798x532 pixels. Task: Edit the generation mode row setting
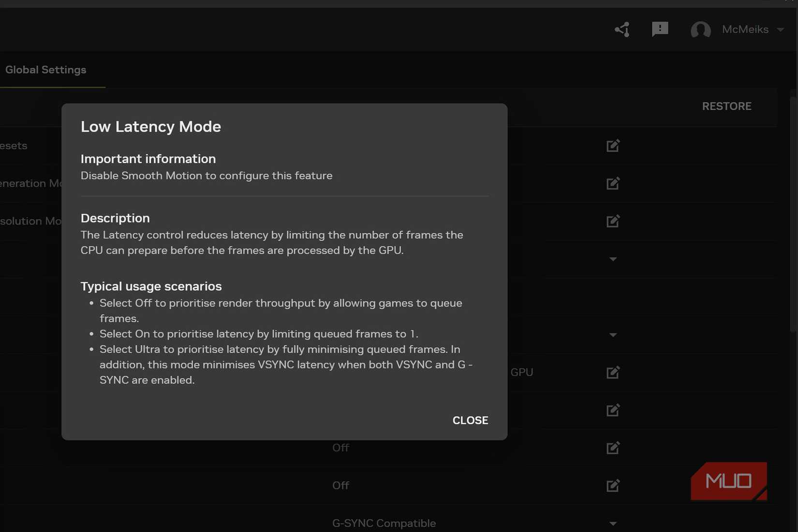[x=613, y=183]
